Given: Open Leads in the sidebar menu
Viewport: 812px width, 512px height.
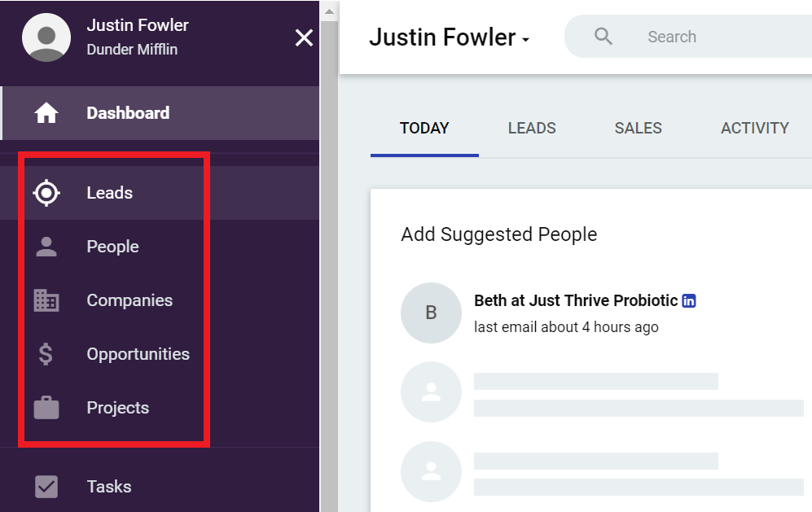Looking at the screenshot, I should (x=160, y=193).
